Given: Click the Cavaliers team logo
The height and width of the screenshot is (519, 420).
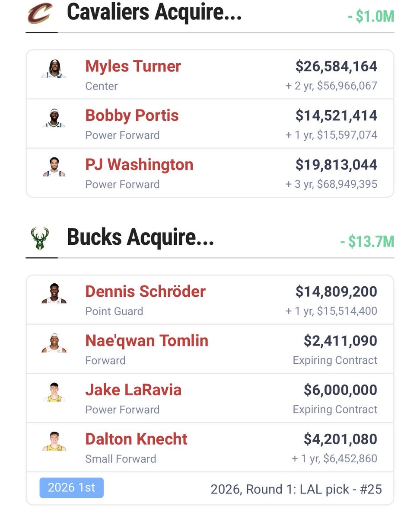Looking at the screenshot, I should pyautogui.click(x=40, y=13).
